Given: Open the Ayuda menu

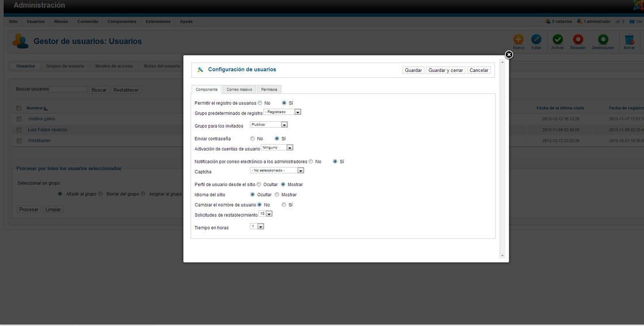Looking at the screenshot, I should (x=186, y=22).
